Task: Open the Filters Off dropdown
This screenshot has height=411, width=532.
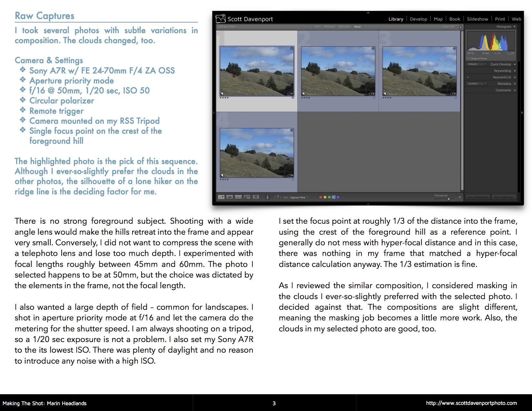Action: click(x=450, y=27)
